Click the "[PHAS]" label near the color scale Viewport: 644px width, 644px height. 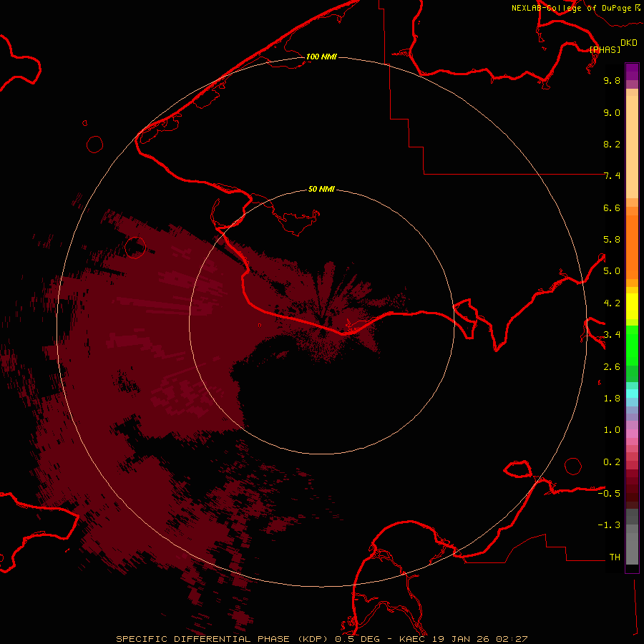pyautogui.click(x=605, y=49)
